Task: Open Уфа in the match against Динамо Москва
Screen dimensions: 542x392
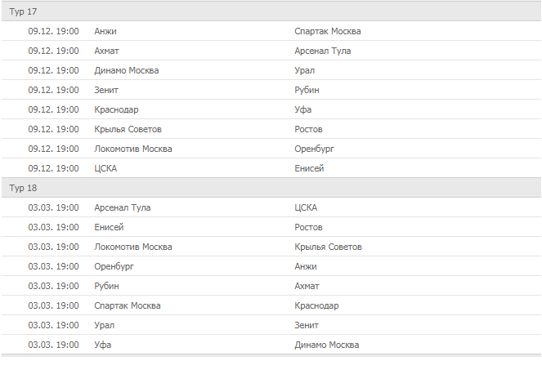Action: (102, 345)
